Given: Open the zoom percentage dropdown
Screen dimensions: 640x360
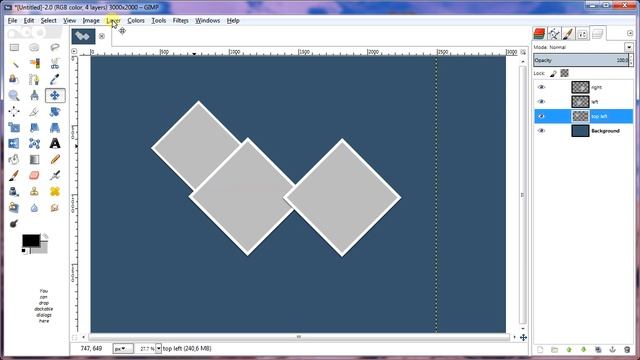Looking at the screenshot, I should click(x=158, y=349).
